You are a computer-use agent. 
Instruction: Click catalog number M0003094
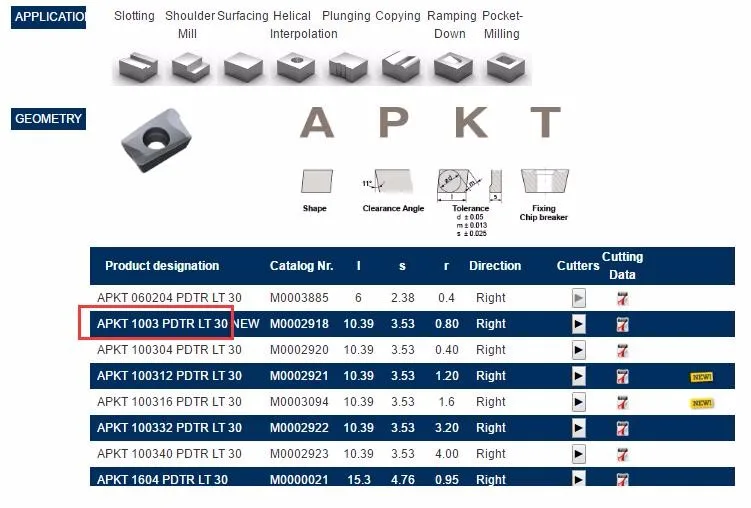(x=299, y=402)
